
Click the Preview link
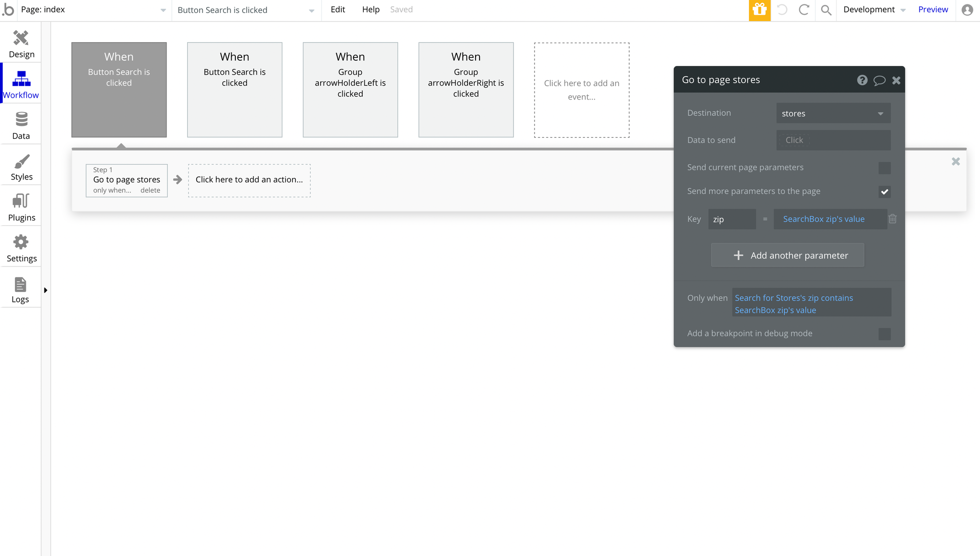coord(933,10)
